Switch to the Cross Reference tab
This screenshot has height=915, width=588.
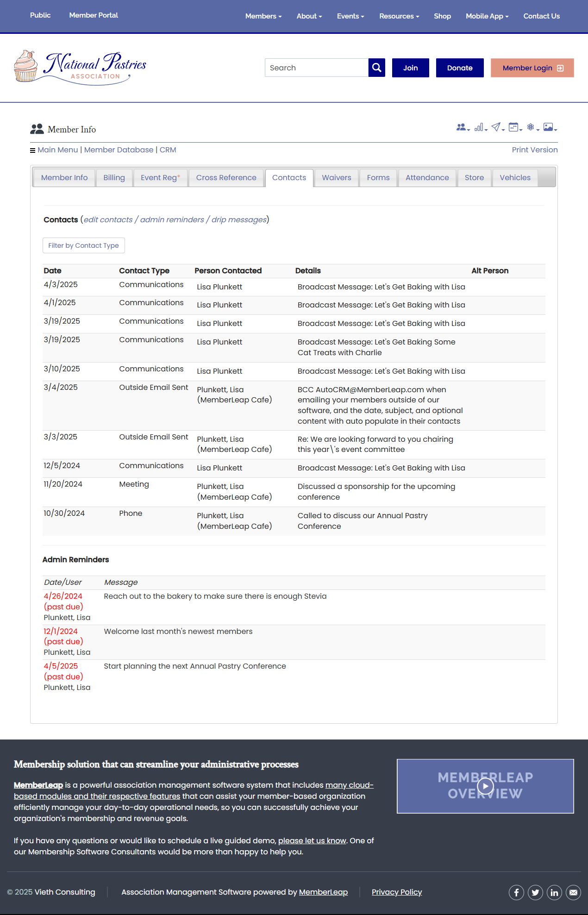226,178
